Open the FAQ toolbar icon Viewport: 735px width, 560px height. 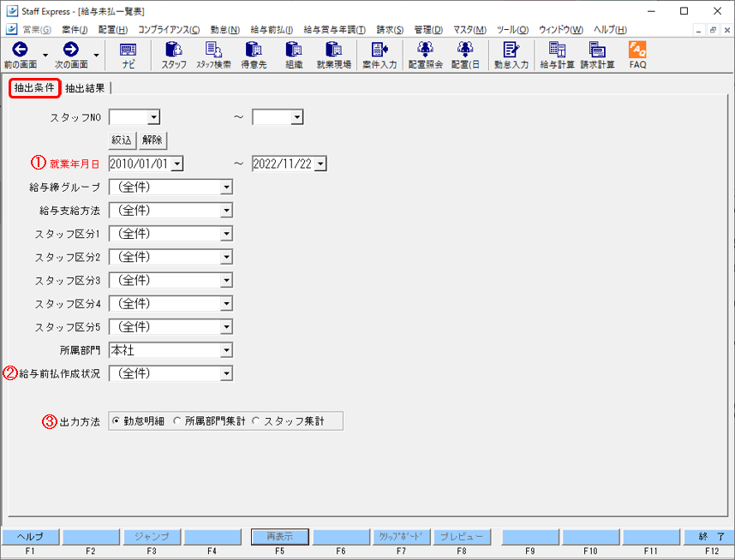(x=637, y=50)
